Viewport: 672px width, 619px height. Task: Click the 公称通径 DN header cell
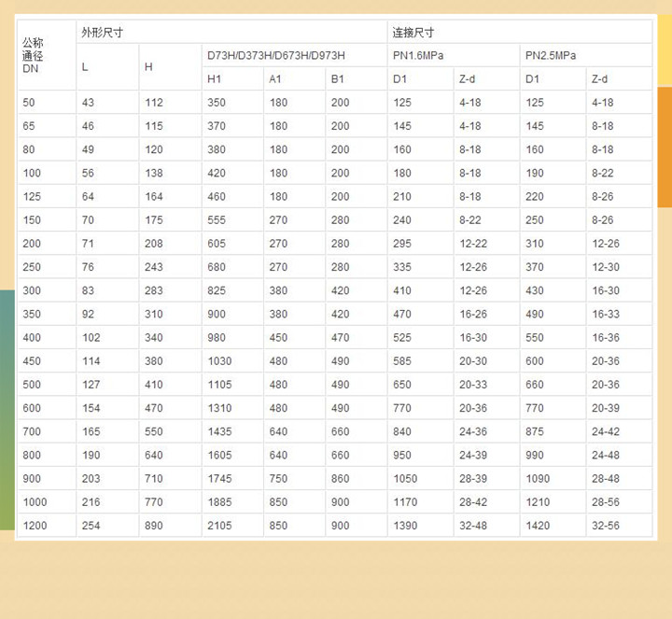47,55
